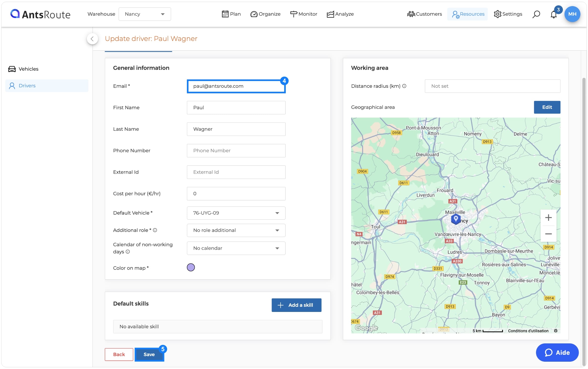The image size is (588, 369).
Task: Click the Analyze chart icon
Action: click(330, 14)
